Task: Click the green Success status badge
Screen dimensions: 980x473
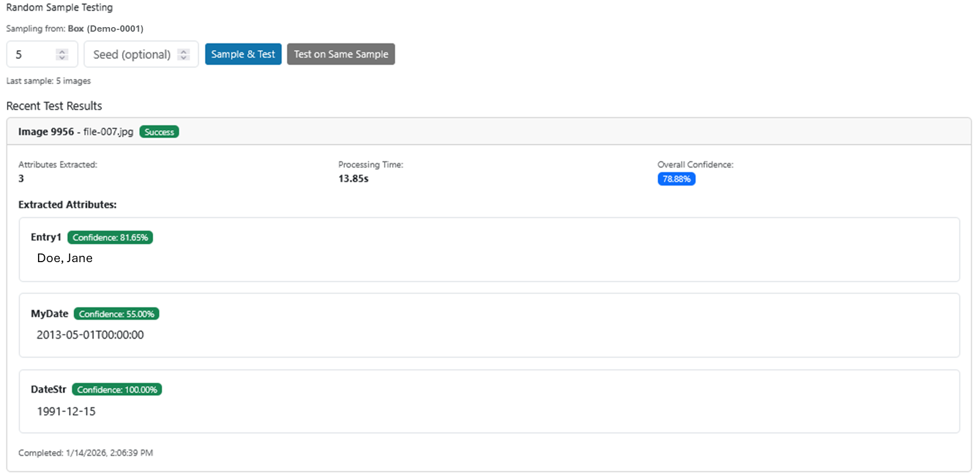Action: click(159, 132)
